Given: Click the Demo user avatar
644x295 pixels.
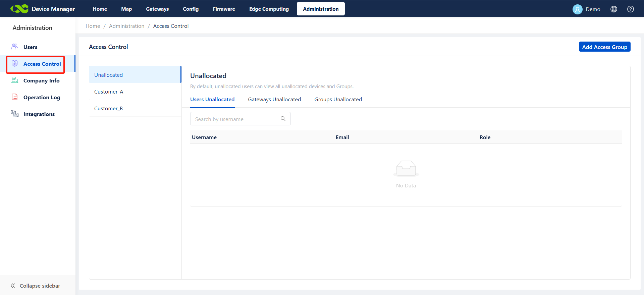Looking at the screenshot, I should 577,9.
